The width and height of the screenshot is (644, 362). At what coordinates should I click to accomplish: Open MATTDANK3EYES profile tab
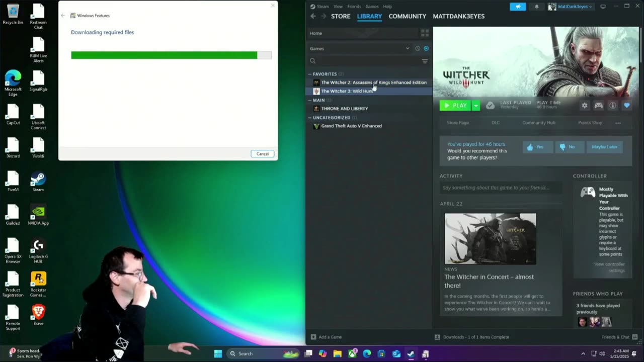click(x=459, y=16)
